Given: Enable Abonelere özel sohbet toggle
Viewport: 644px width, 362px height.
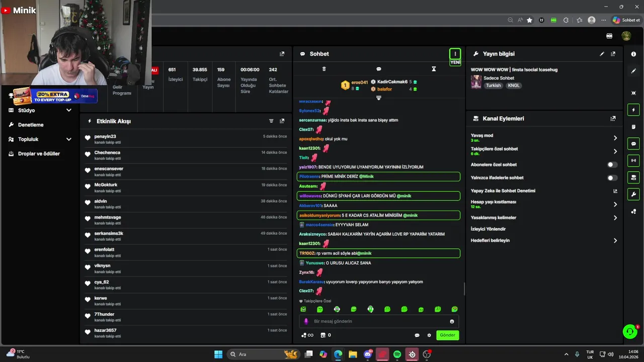Looking at the screenshot, I should pos(612,164).
